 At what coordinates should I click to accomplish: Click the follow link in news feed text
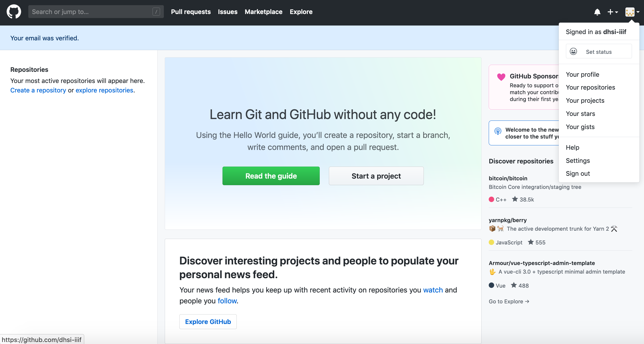click(227, 301)
